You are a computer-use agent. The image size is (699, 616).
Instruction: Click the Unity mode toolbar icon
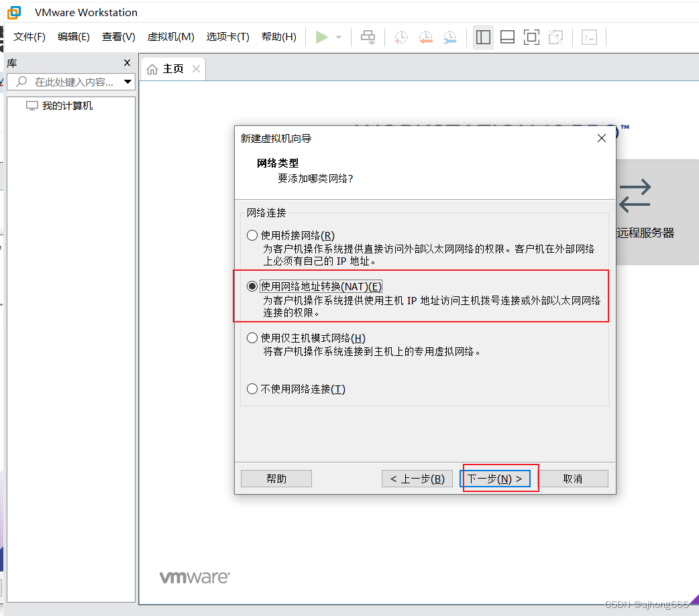point(555,37)
